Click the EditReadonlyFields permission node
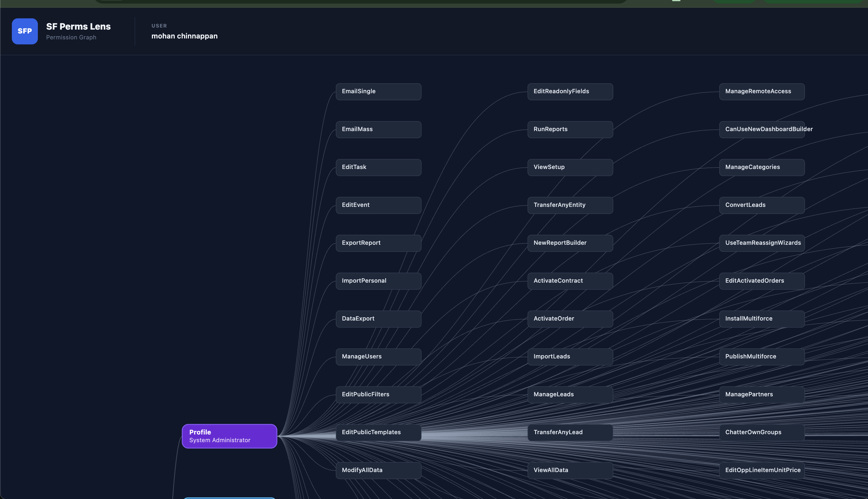This screenshot has width=868, height=499. click(x=570, y=91)
